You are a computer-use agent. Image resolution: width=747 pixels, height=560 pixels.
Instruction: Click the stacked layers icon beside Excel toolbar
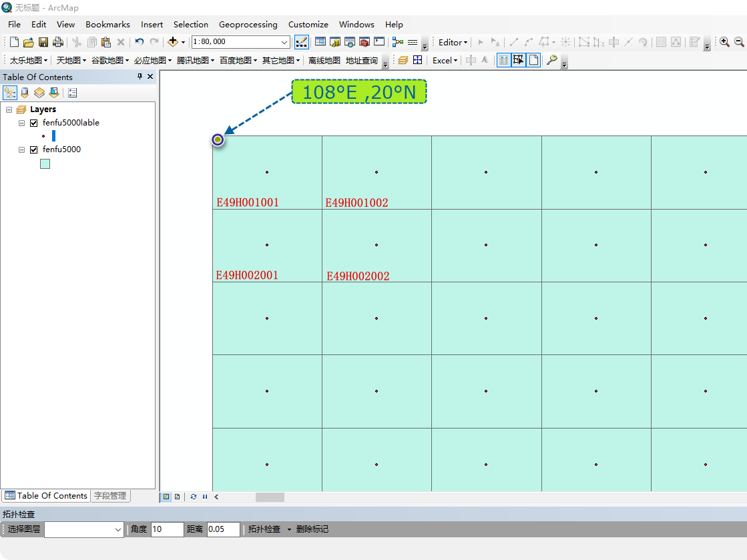(x=403, y=61)
